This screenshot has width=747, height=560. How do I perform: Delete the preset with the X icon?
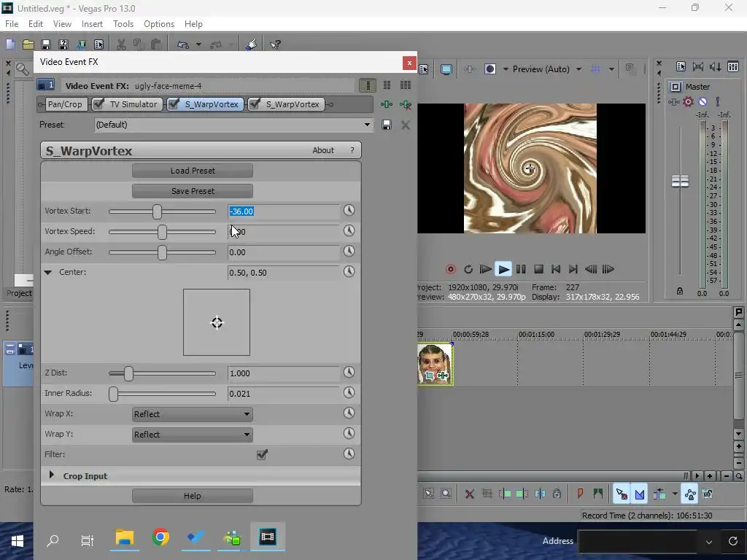(406, 125)
